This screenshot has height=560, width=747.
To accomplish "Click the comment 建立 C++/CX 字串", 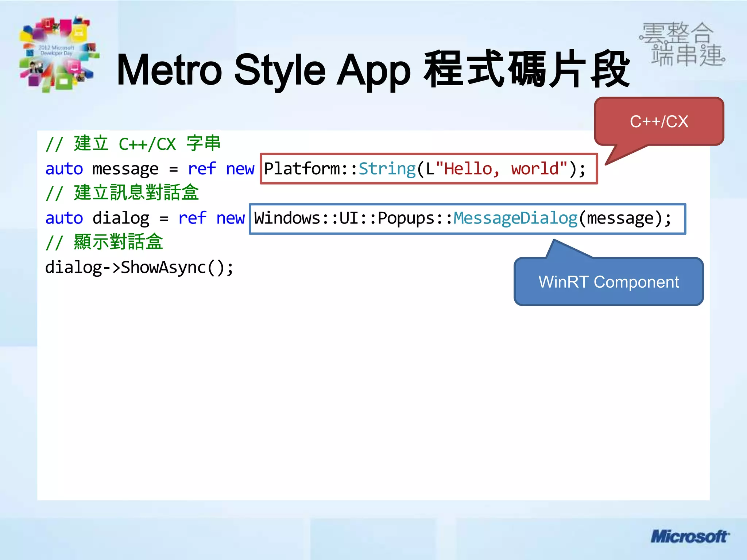I will click(133, 144).
